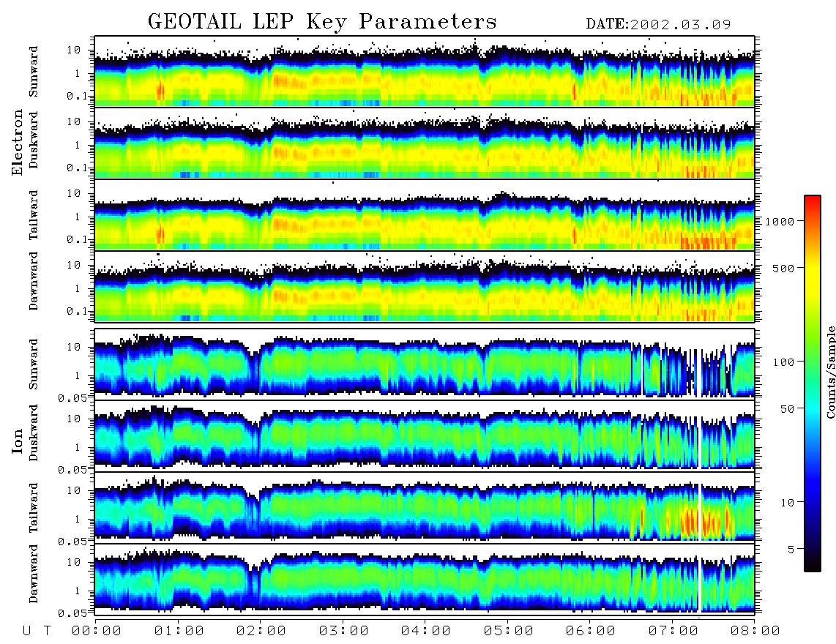Click the "U T" time axis label
This screenshot has height=644, width=836.
37,631
